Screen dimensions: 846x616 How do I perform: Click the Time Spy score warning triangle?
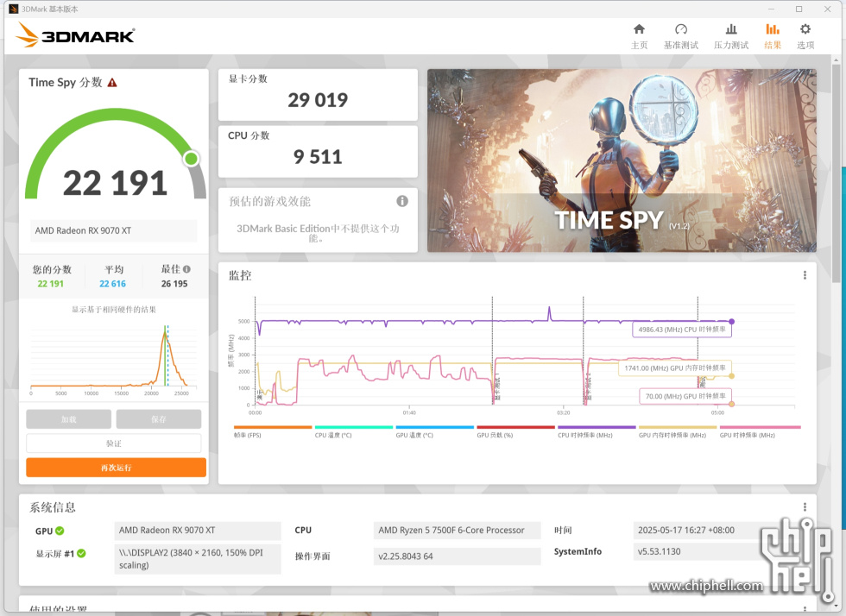click(112, 83)
